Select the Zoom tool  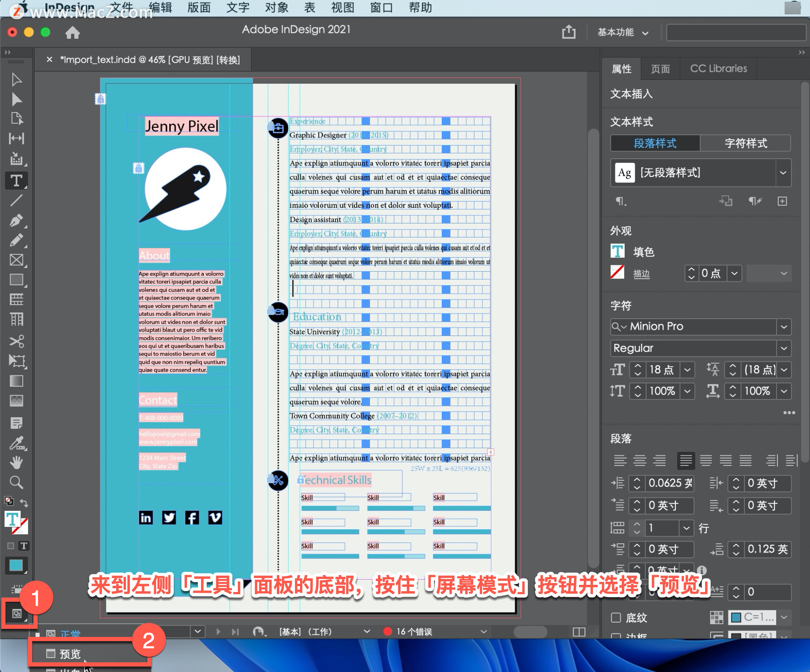[x=17, y=482]
